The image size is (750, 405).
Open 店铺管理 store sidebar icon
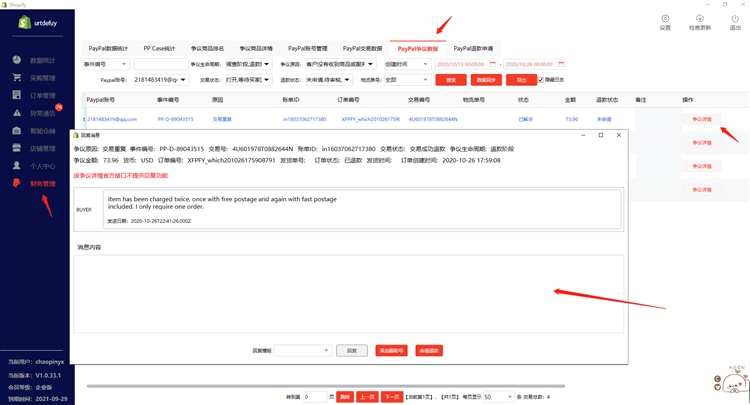pyautogui.click(x=17, y=148)
